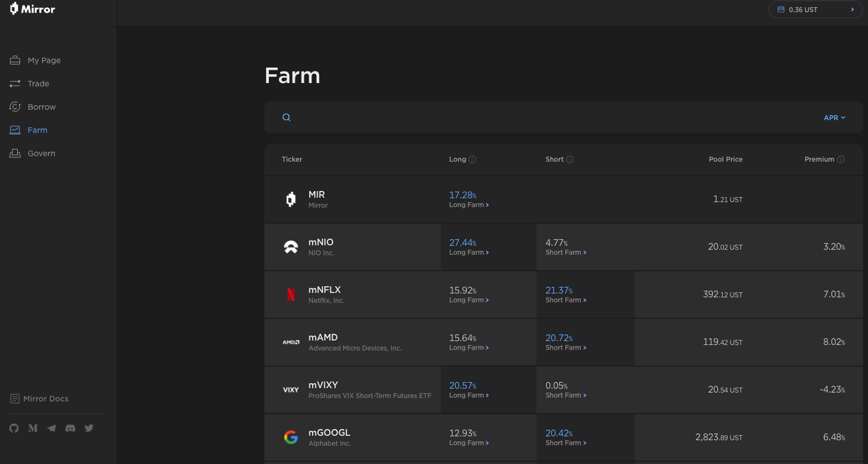Viewport: 868px width, 464px height.
Task: Open Long Farm for mNIO
Action: point(469,252)
